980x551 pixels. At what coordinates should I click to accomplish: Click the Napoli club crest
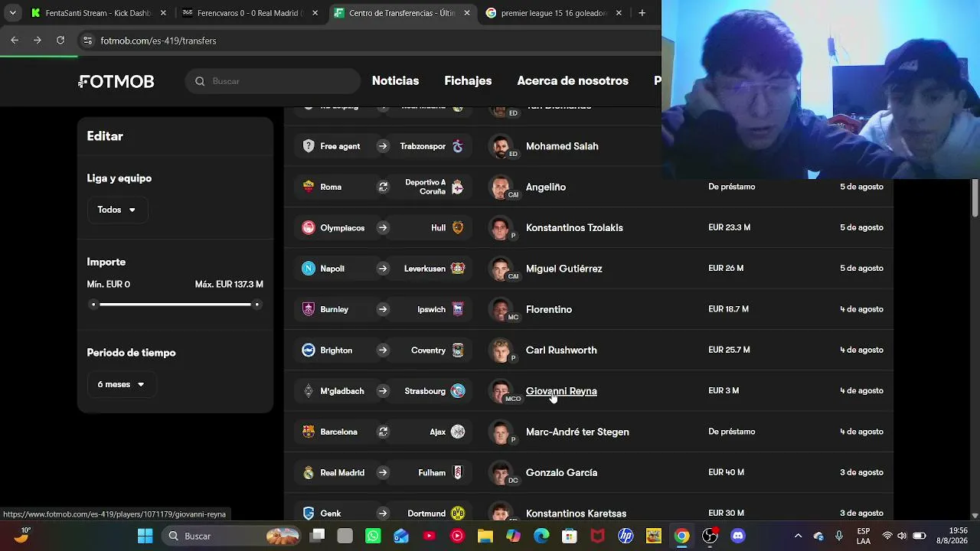(x=309, y=269)
